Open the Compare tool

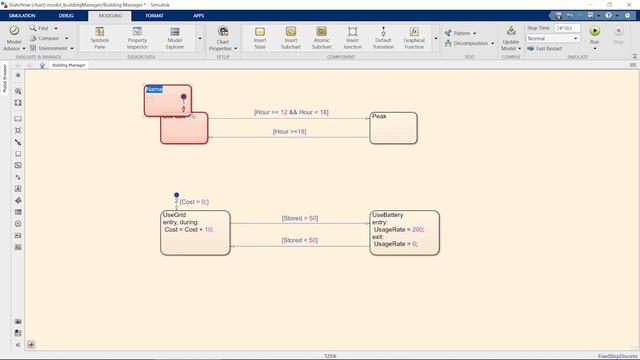pos(45,38)
